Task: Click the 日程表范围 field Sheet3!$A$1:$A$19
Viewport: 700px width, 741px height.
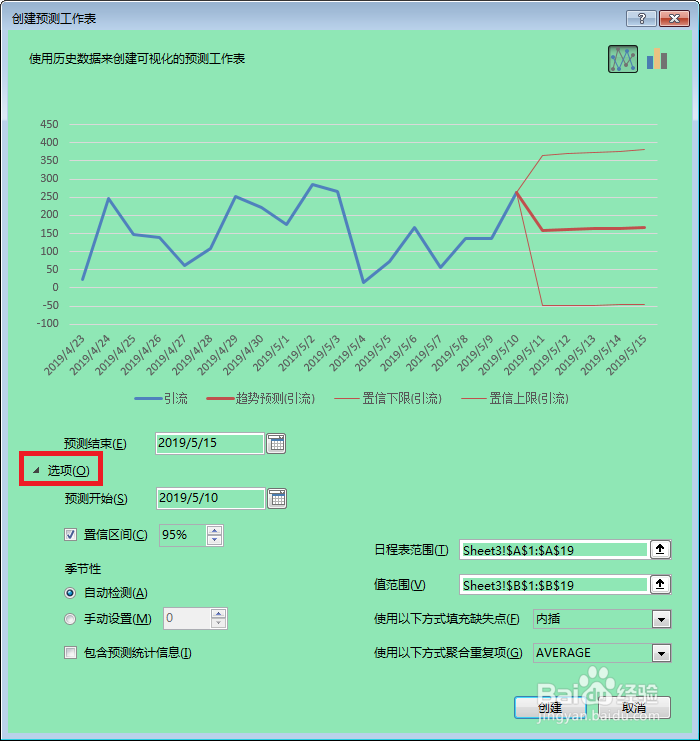Action: tap(554, 550)
